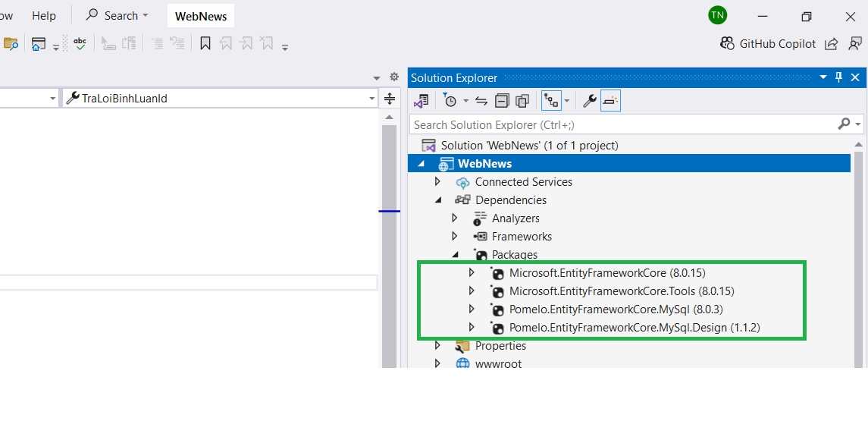The width and height of the screenshot is (868, 421).
Task: Expand the Properties folder node
Action: coord(437,346)
